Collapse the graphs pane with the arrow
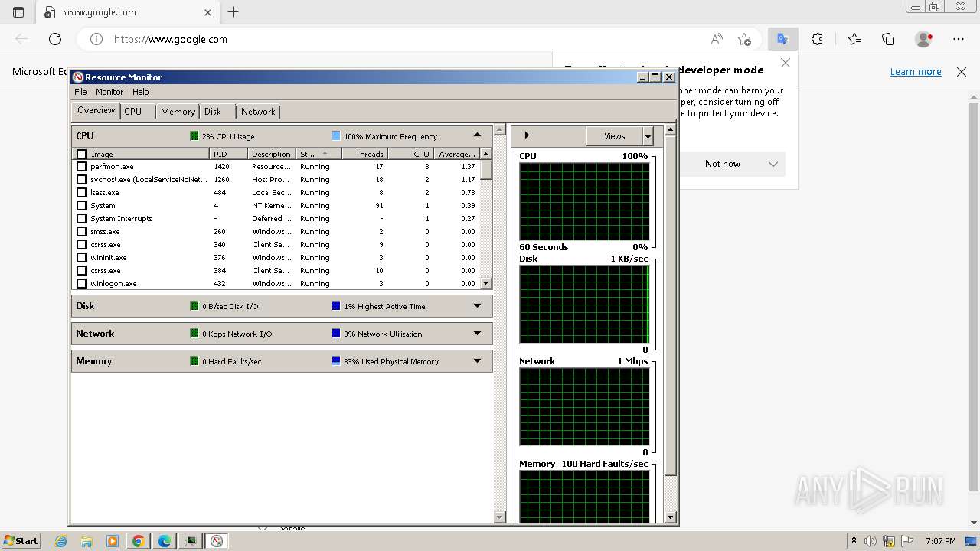Viewport: 980px width, 551px height. (x=526, y=135)
